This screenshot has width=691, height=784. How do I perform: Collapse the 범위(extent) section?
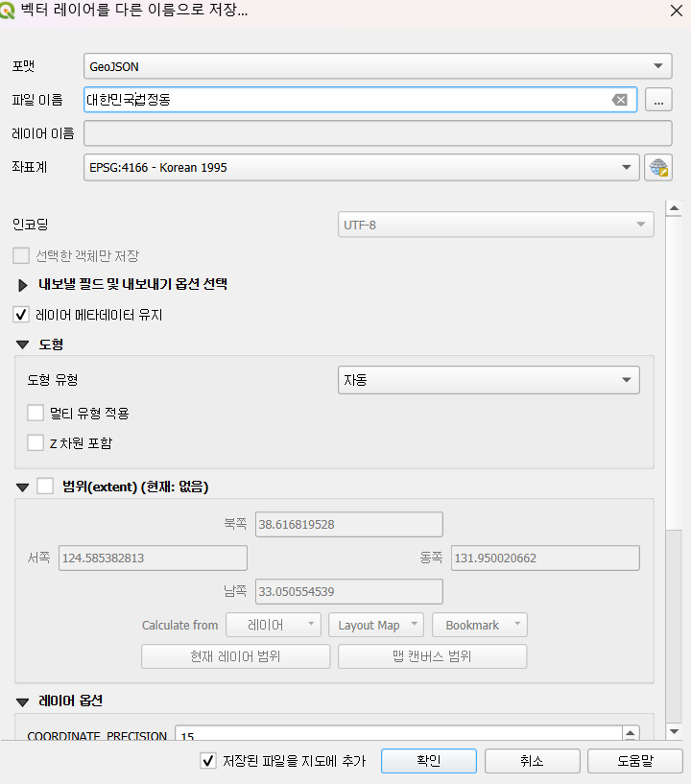click(x=22, y=487)
